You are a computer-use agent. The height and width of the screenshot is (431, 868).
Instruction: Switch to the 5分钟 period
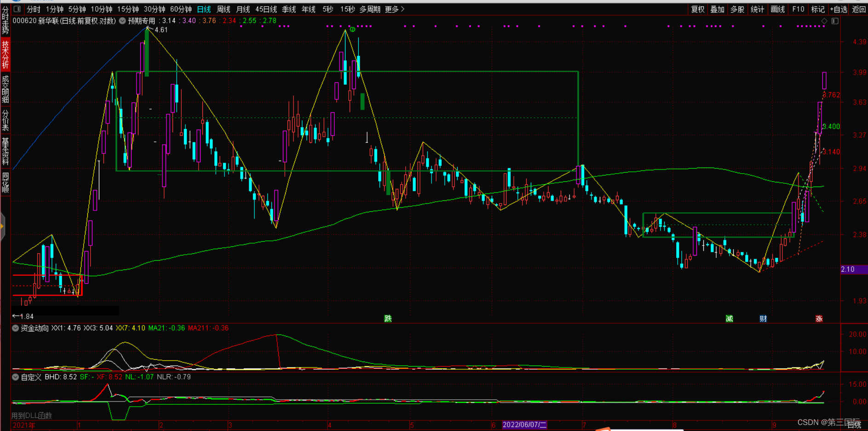point(77,9)
